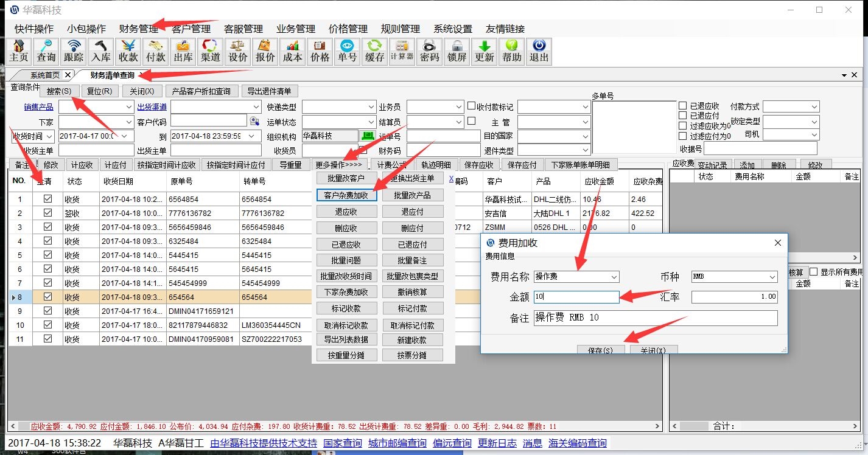The width and height of the screenshot is (868, 455).
Task: Open the 财务管理 menu
Action: click(x=139, y=29)
